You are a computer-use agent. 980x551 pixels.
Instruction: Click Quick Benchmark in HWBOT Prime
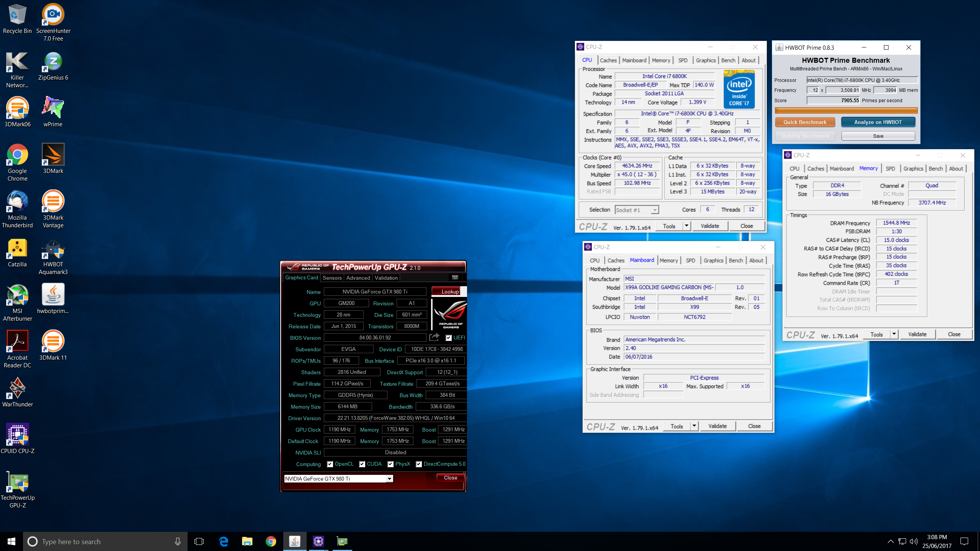pos(805,122)
